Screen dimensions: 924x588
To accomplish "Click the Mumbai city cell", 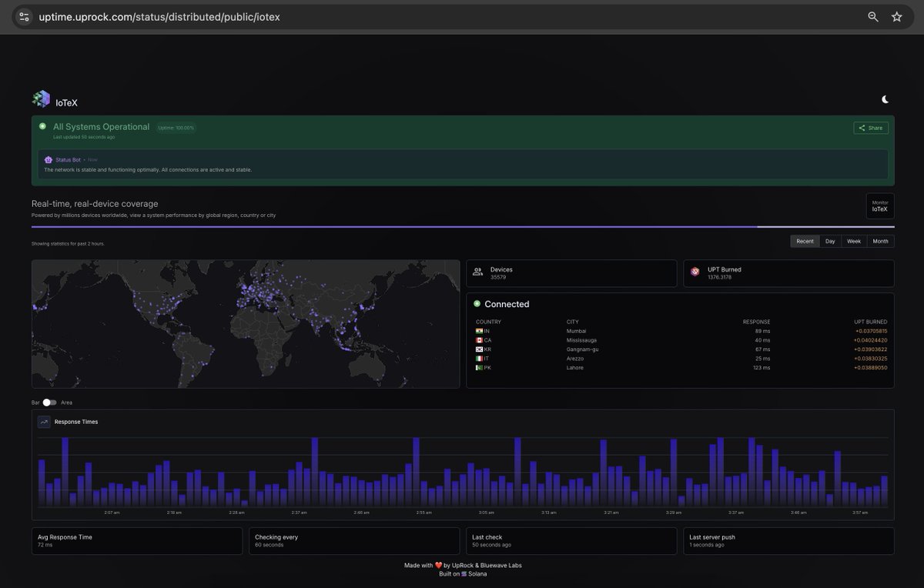I will [576, 331].
